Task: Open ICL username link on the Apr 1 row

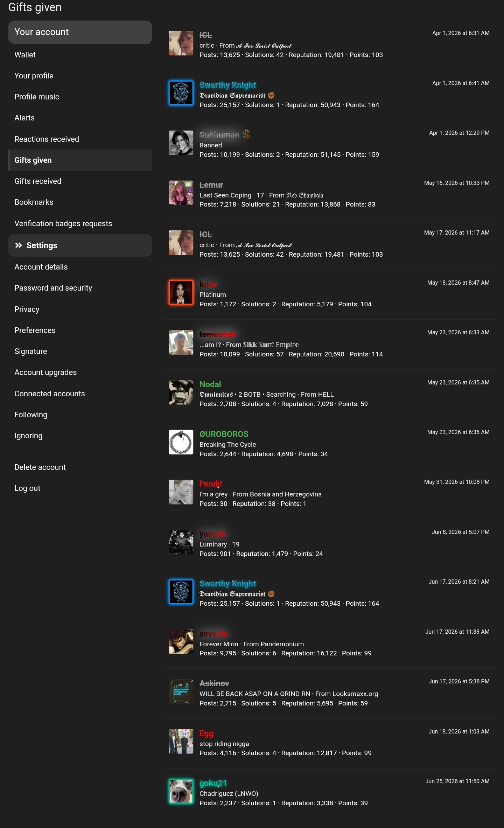Action: pos(205,35)
